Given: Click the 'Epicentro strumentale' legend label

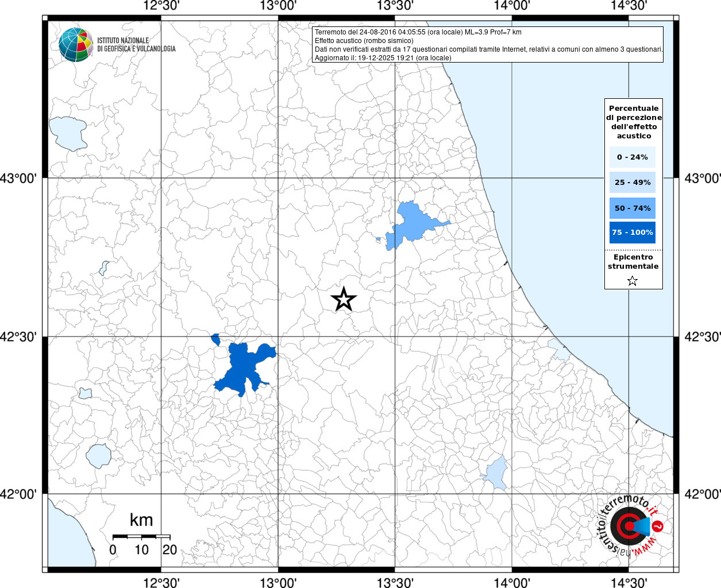Looking at the screenshot, I should 633,262.
